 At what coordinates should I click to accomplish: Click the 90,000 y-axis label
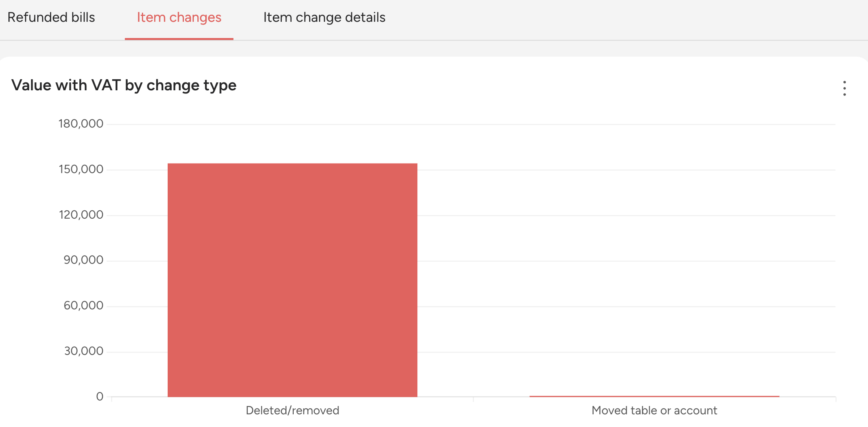[x=83, y=260]
